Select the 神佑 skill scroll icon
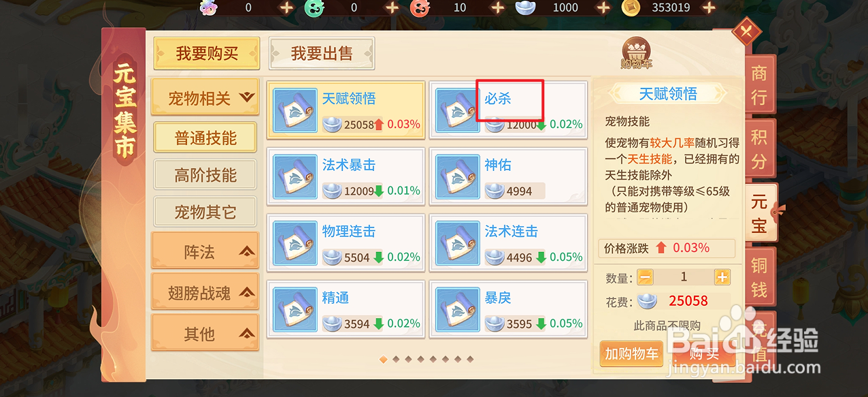This screenshot has height=397, width=868. click(x=457, y=176)
